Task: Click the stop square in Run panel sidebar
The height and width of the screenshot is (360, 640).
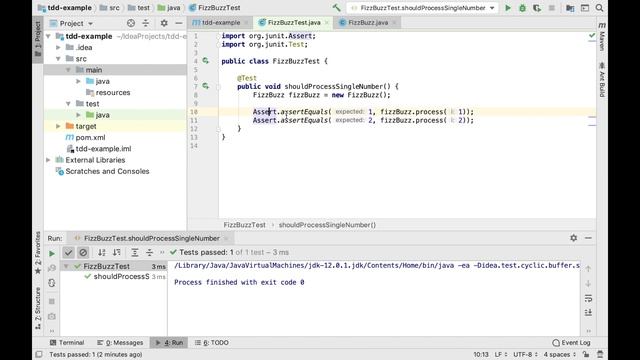Action: (x=52, y=301)
